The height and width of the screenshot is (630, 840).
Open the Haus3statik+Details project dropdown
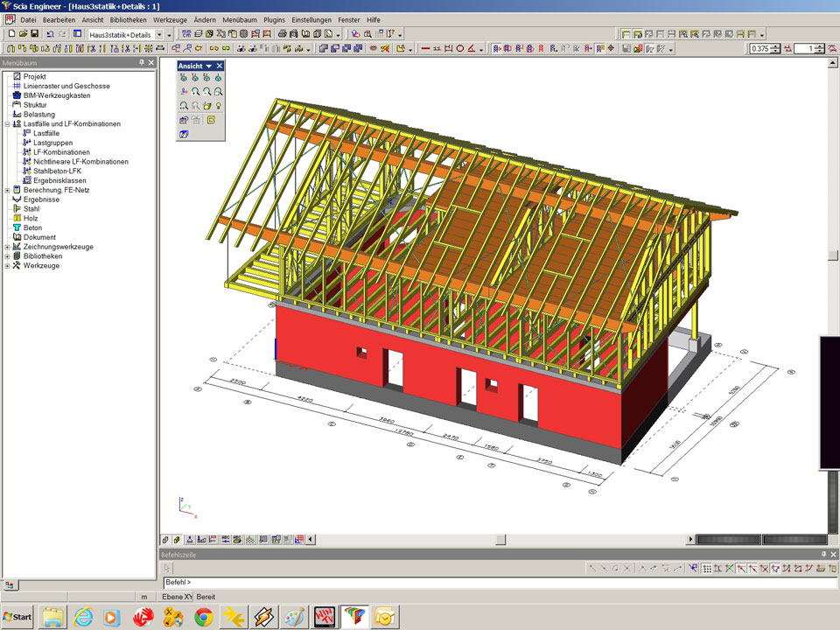coord(158,34)
